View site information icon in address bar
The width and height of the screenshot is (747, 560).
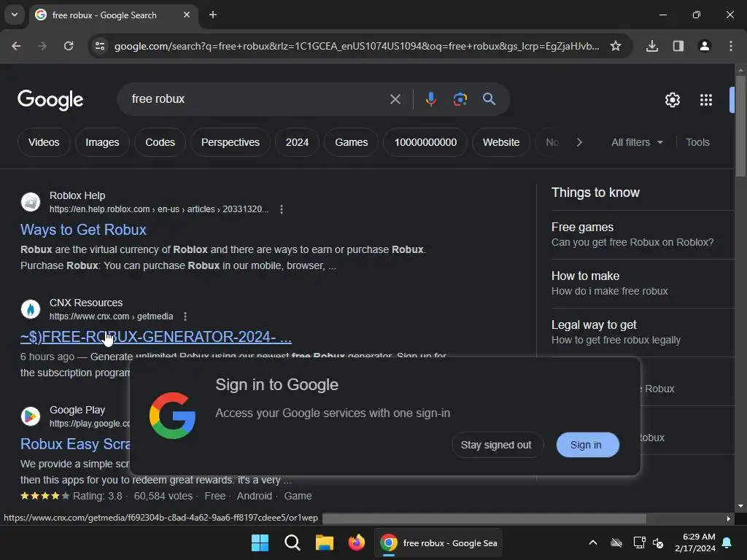100,46
